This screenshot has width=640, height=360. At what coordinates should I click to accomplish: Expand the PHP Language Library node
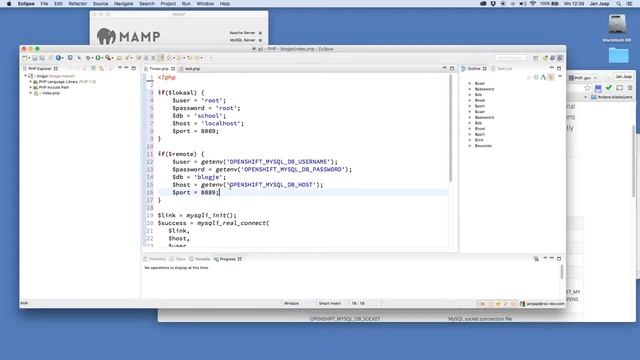[x=30, y=82]
